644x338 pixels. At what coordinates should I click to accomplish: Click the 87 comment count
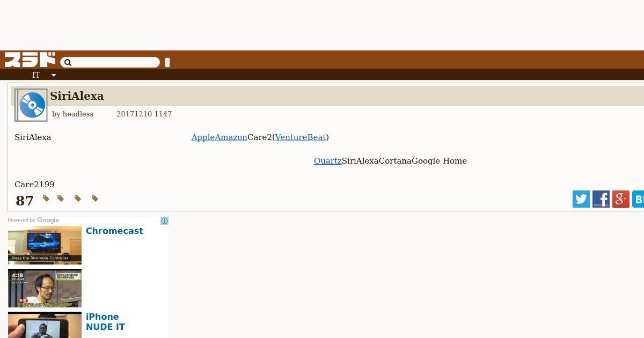coord(25,201)
